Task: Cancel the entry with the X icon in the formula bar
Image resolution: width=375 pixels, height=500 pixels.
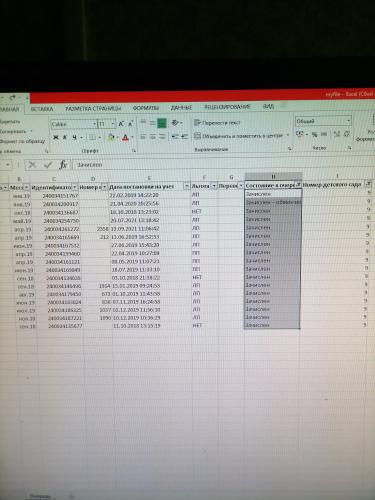Action: [x=32, y=164]
